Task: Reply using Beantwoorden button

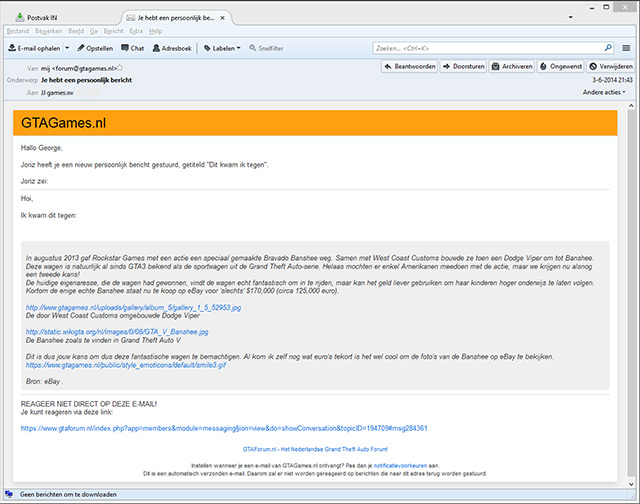Action: [410, 66]
